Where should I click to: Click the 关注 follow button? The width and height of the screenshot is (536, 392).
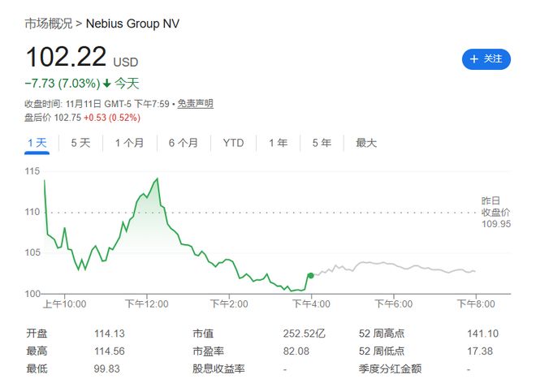point(486,58)
